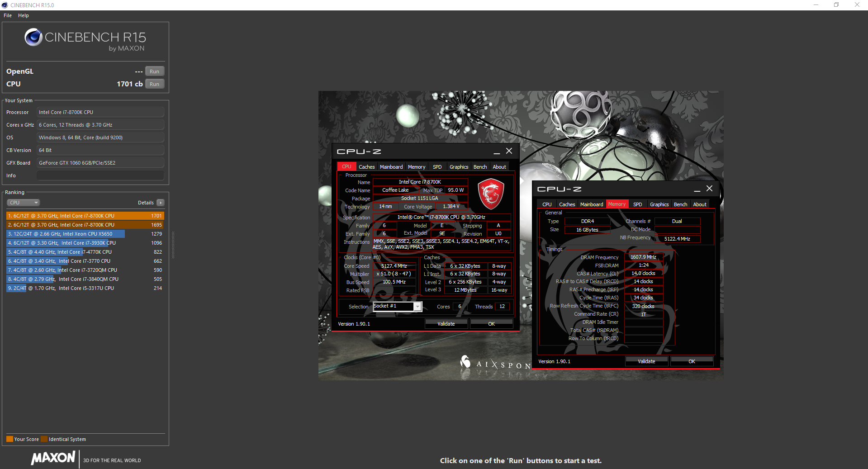Select the Intel Core i7-3720QM ranking row
Image resolution: width=868 pixels, height=469 pixels.
coord(85,270)
